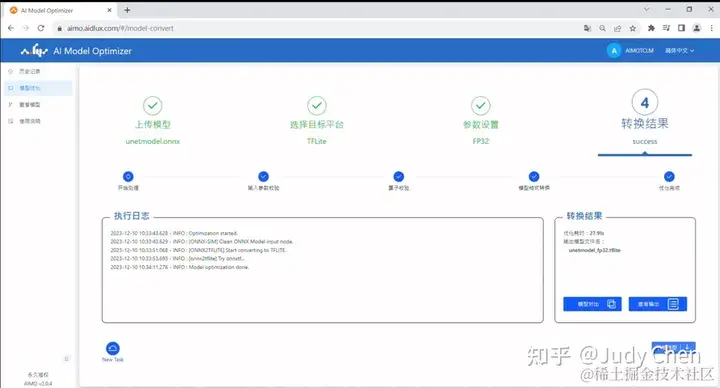Screen dimensions: 720x388
Task: Click the model format conversion progress dot
Action: pyautogui.click(x=534, y=176)
